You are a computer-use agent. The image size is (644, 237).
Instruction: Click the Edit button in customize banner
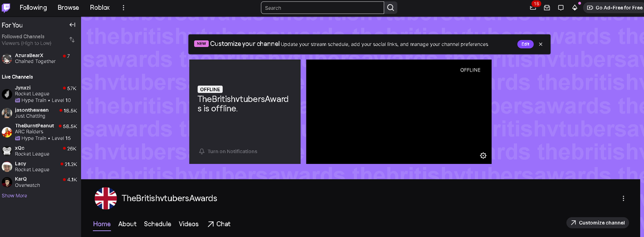[525, 44]
